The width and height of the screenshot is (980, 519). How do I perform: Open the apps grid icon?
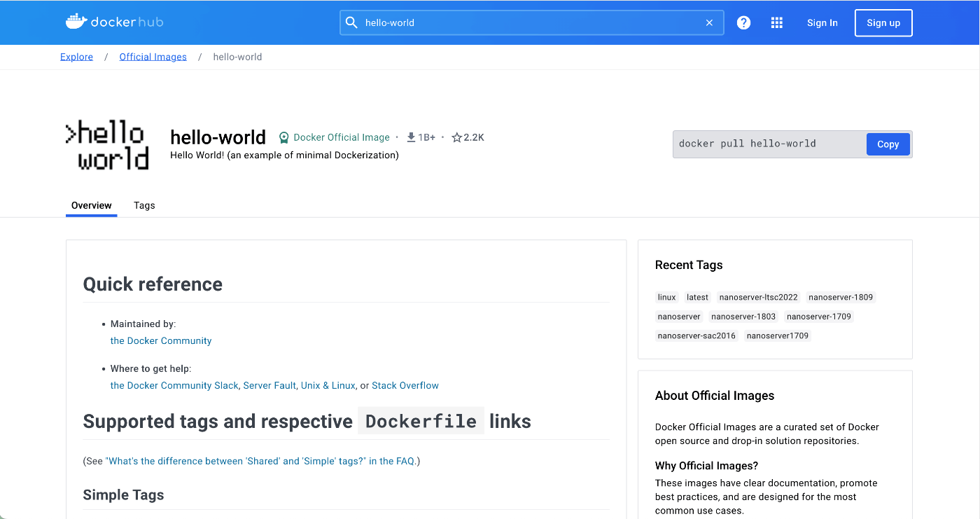click(x=776, y=22)
